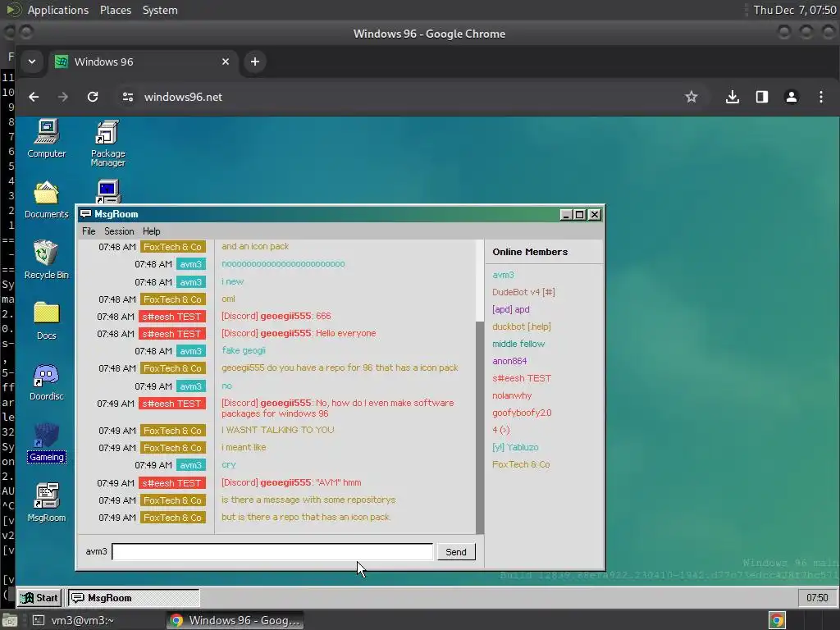
Task: Open the Recycle Bin icon
Action: pos(47,260)
